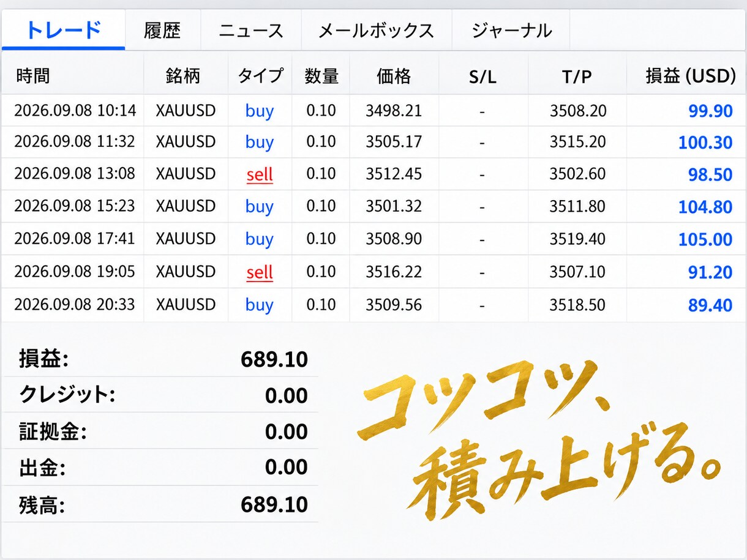This screenshot has width=747, height=560.
Task: Open the ジャーナル tab
Action: [x=511, y=30]
